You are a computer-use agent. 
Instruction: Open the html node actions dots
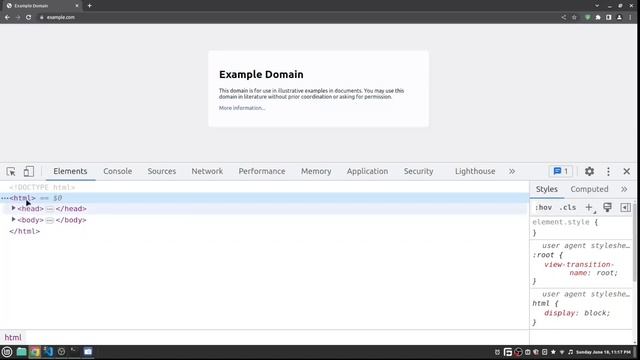4,198
